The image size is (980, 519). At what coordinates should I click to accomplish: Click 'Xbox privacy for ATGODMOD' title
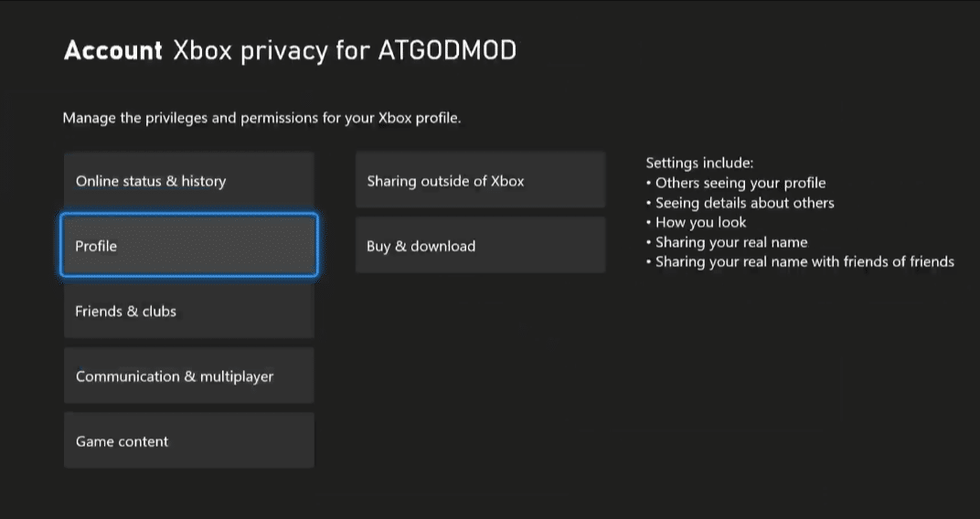pos(345,50)
